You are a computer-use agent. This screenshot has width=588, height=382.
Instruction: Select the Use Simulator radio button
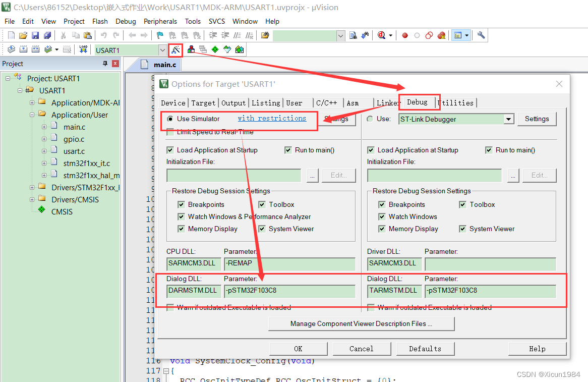click(x=170, y=119)
